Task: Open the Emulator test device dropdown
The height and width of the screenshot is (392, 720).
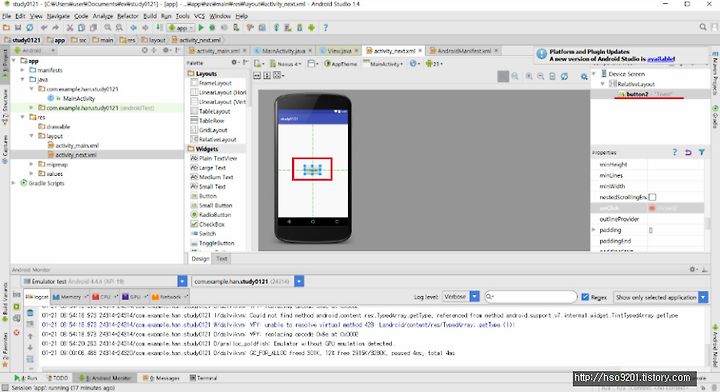Action: click(104, 281)
